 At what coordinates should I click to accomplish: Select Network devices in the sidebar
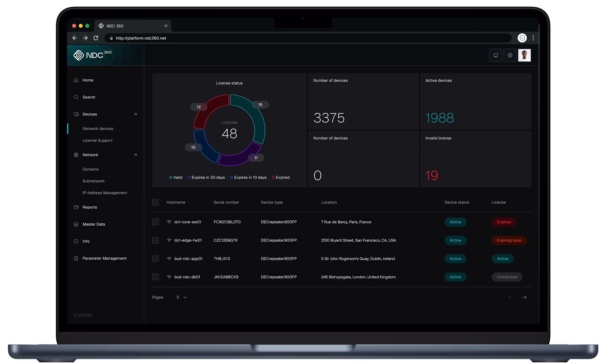coord(98,128)
